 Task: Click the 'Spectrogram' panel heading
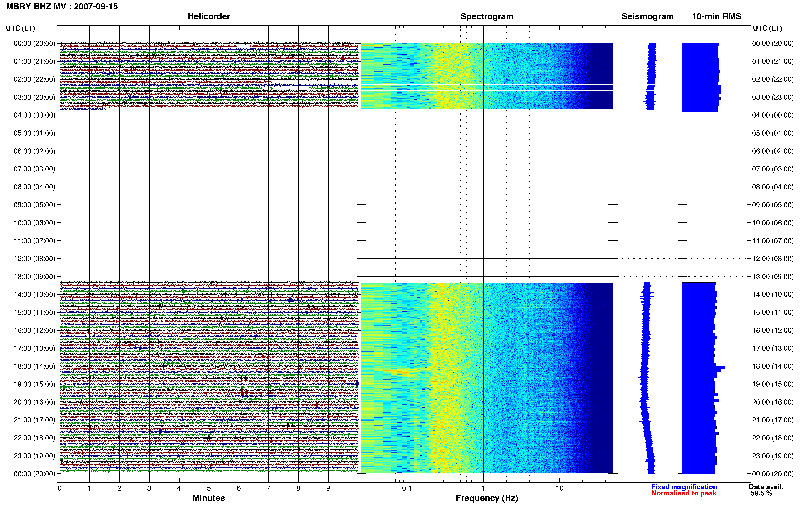[x=487, y=16]
